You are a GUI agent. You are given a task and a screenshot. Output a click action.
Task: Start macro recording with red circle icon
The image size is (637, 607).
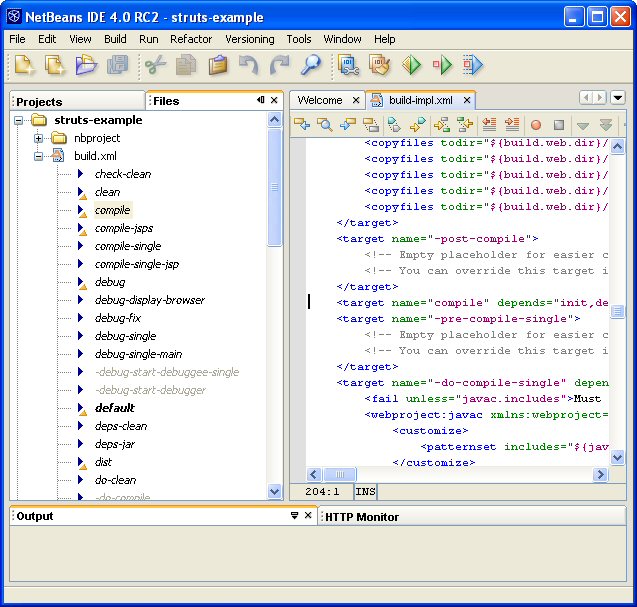point(536,125)
